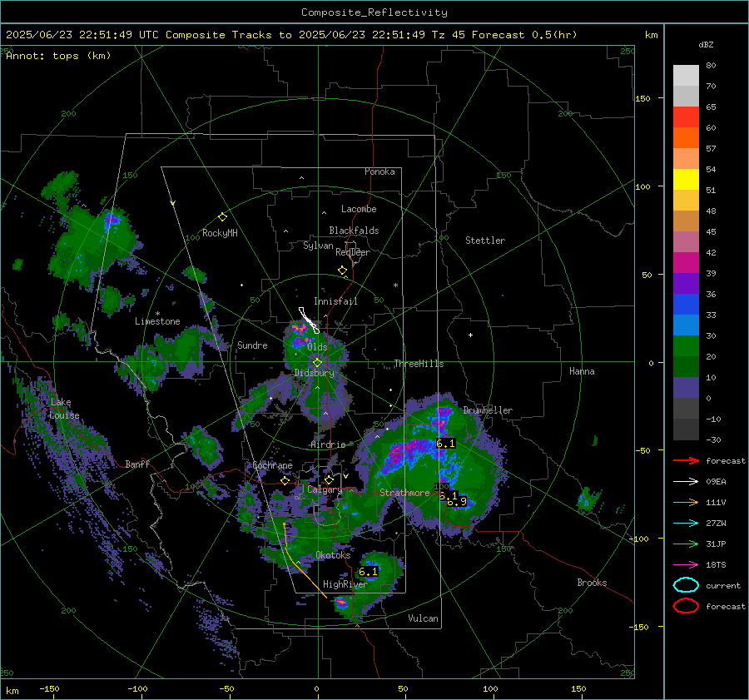Click the Vulcan city label
Image resolution: width=749 pixels, height=700 pixels.
point(424,618)
